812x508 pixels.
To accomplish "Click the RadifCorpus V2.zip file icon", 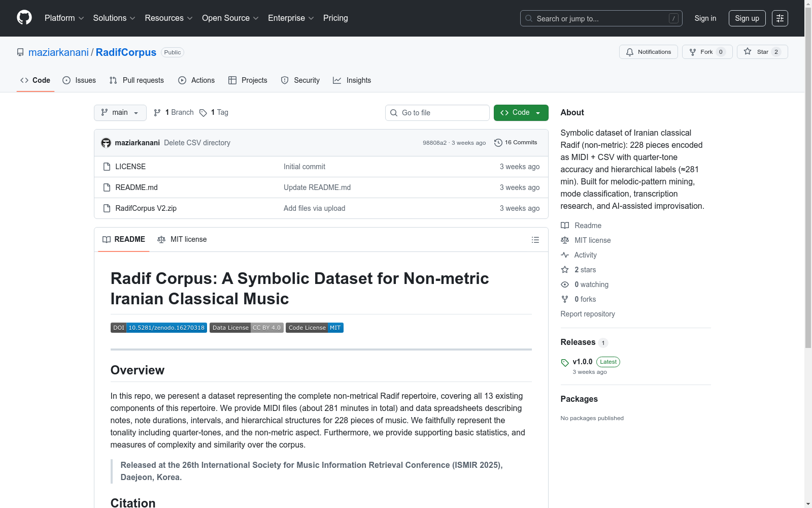I will click(x=107, y=208).
